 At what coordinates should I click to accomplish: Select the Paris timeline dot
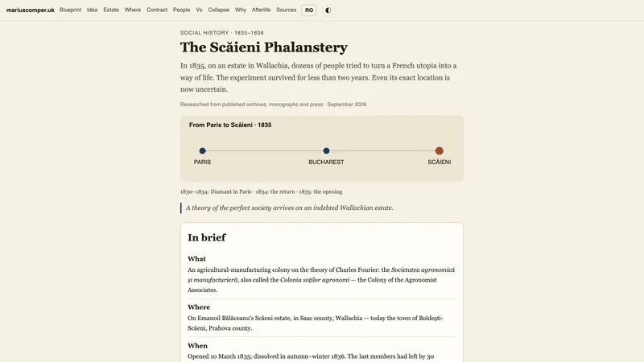203,150
